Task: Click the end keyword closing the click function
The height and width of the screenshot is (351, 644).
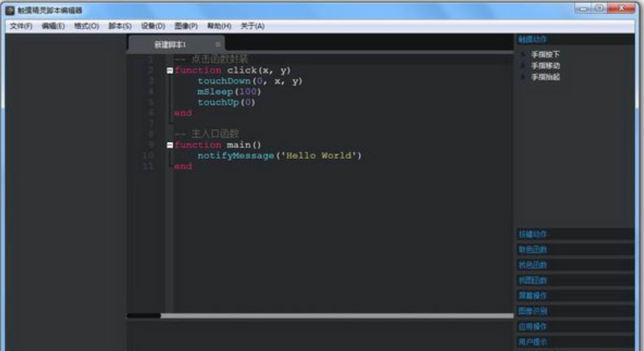Action: [x=183, y=113]
